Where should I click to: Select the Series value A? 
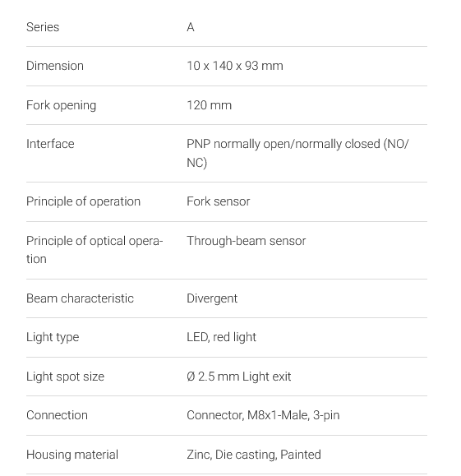[x=191, y=27]
